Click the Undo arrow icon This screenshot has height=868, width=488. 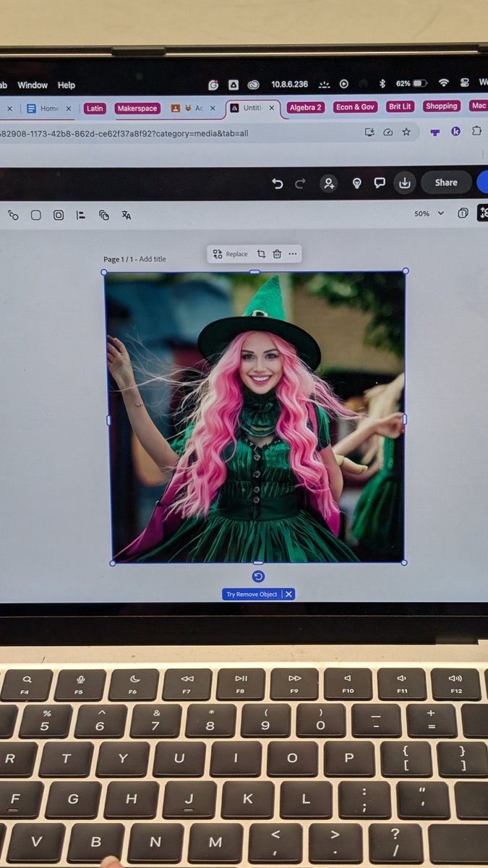pos(278,184)
